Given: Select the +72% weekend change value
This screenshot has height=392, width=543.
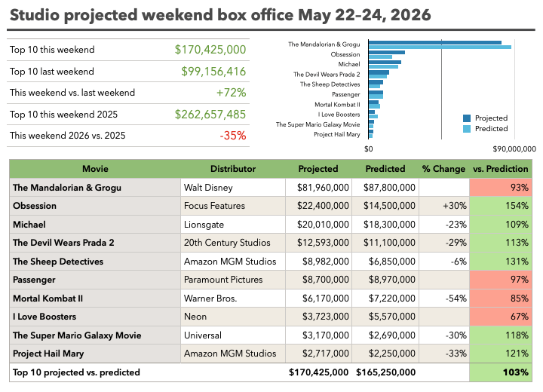Looking at the screenshot, I should tap(231, 93).
